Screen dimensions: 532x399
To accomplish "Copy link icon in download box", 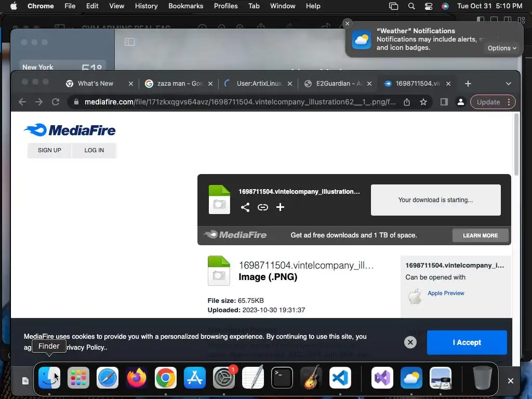I will click(262, 207).
